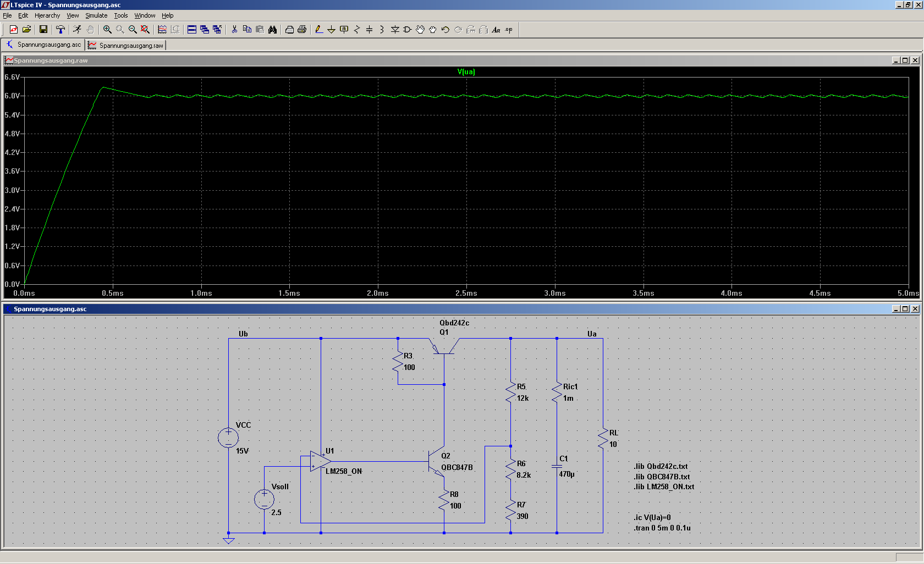Click the '.lib QBC847B.txt' directive
This screenshot has height=564, width=924.
[x=662, y=477]
